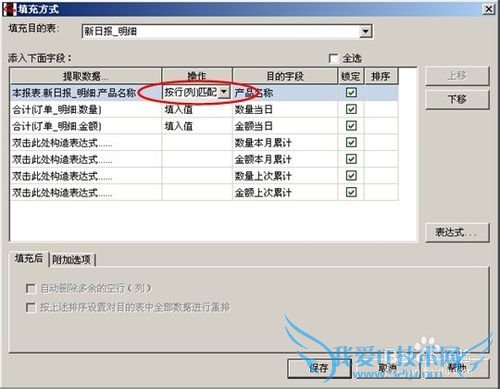Toggle the 锁定 checkbox for 金额当日 row
The height and width of the screenshot is (389, 500).
tap(351, 126)
